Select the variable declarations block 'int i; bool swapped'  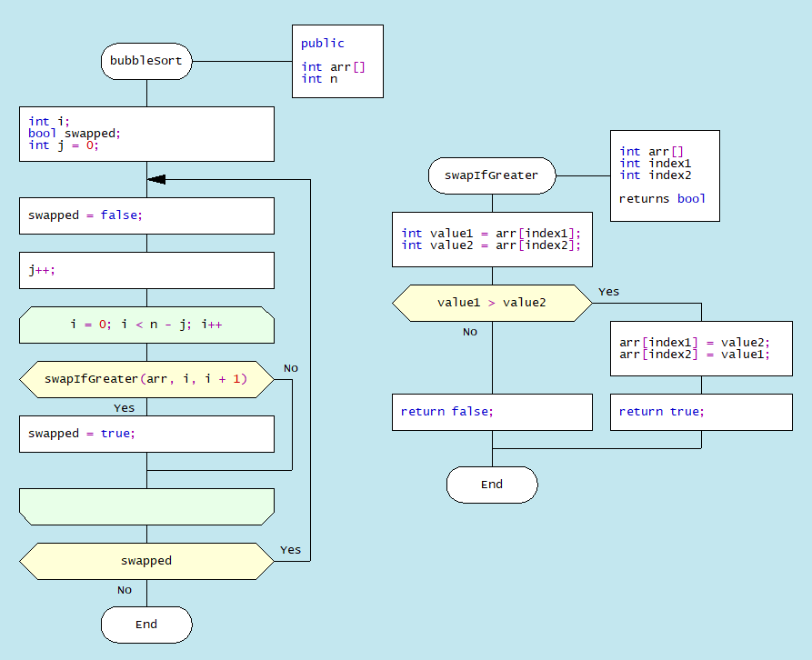[146, 134]
